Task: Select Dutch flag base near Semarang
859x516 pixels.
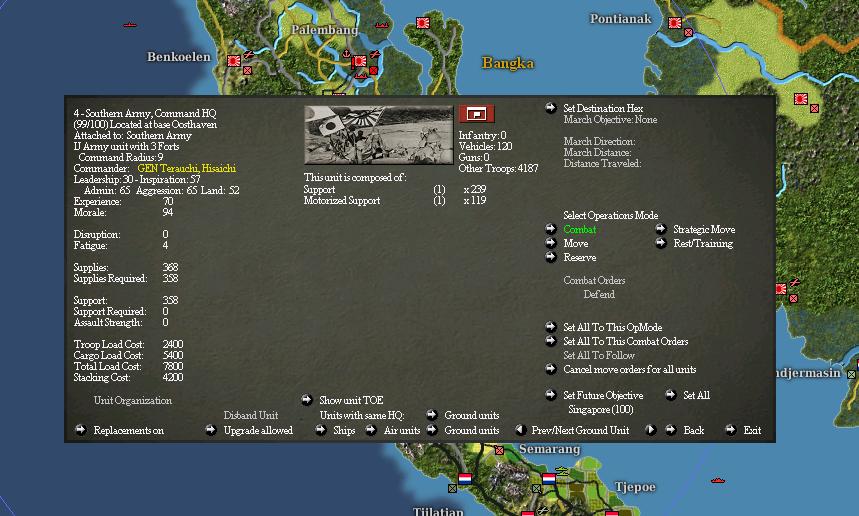Action: pos(549,479)
